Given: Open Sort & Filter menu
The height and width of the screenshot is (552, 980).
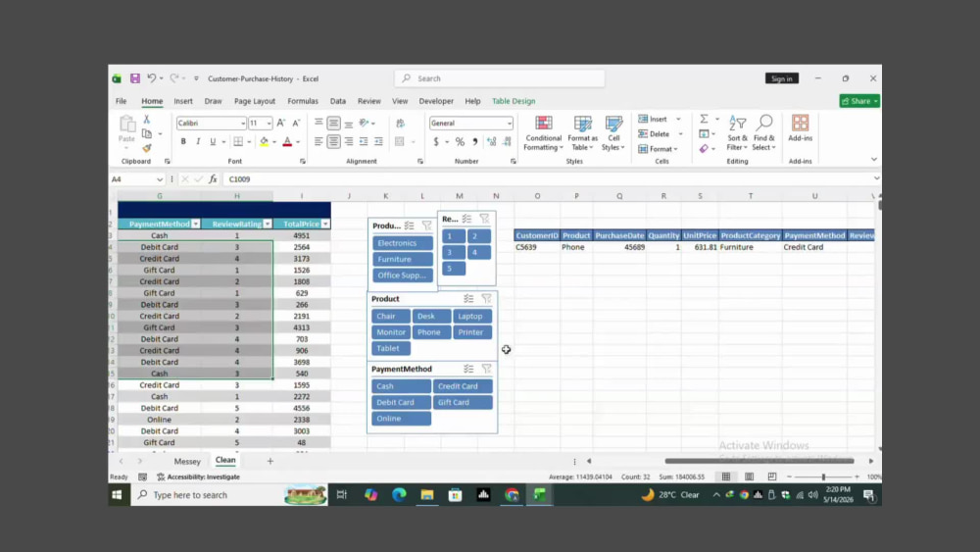Looking at the screenshot, I should click(737, 133).
